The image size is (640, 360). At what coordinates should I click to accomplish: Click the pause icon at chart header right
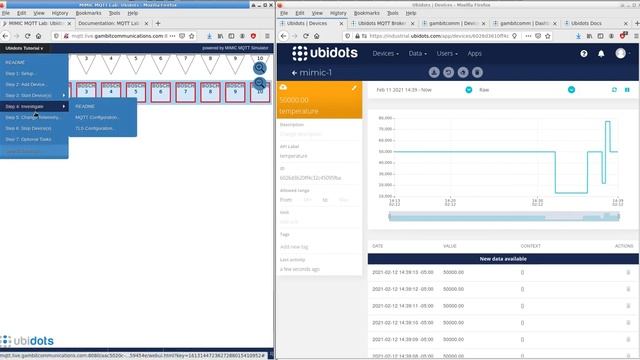pyautogui.click(x=627, y=89)
